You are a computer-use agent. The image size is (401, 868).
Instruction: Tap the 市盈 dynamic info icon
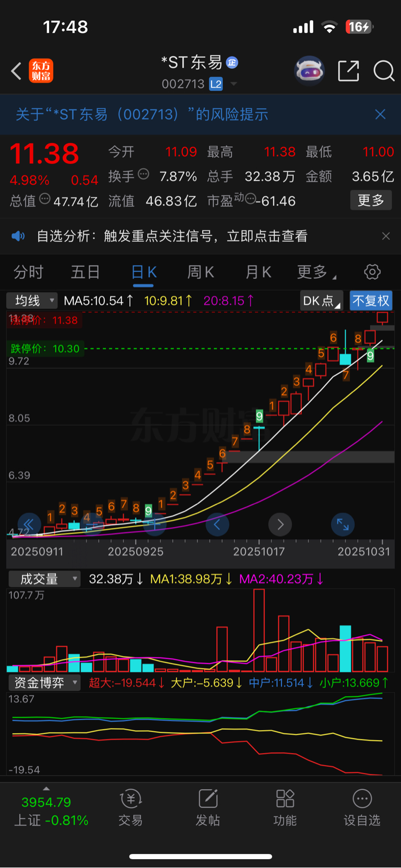point(251,199)
